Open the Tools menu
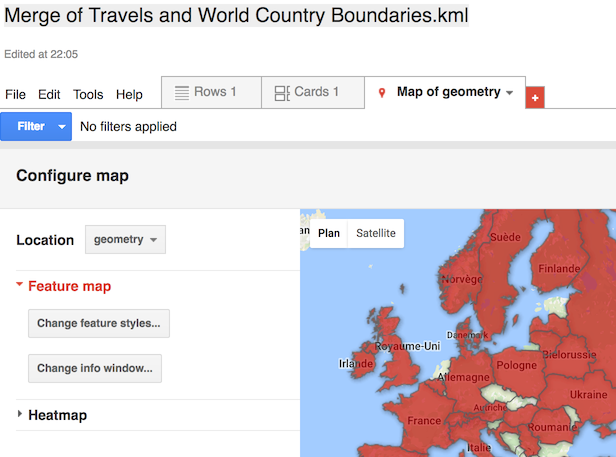The width and height of the screenshot is (616, 457). coord(88,95)
